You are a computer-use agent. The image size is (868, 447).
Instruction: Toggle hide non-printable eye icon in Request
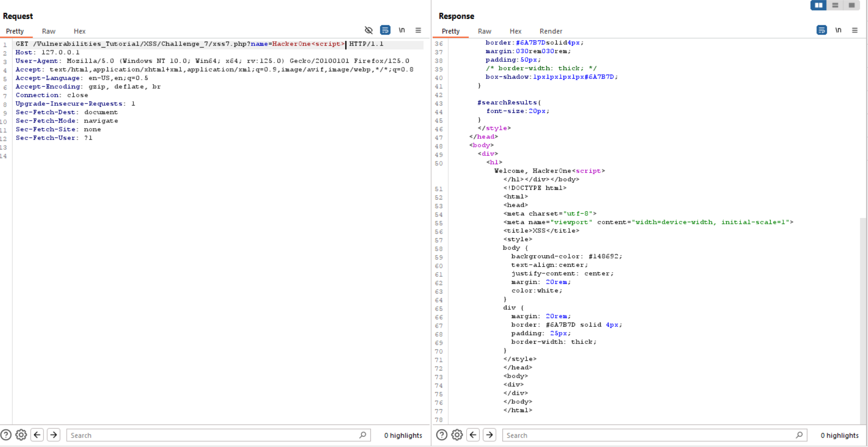coord(368,30)
